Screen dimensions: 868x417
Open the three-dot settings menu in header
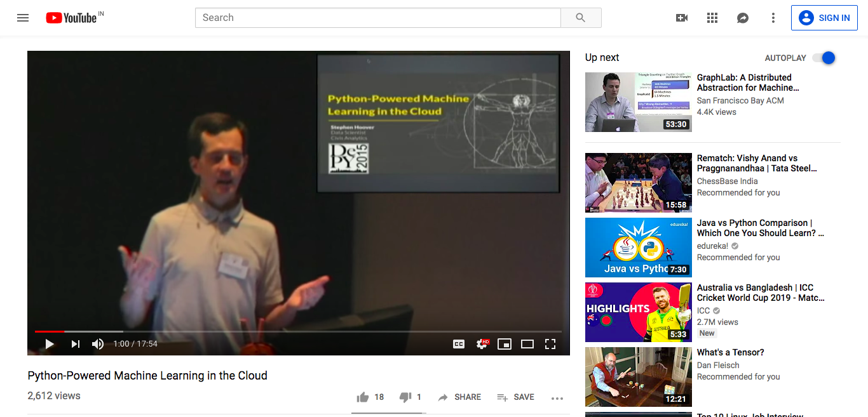[x=773, y=18]
